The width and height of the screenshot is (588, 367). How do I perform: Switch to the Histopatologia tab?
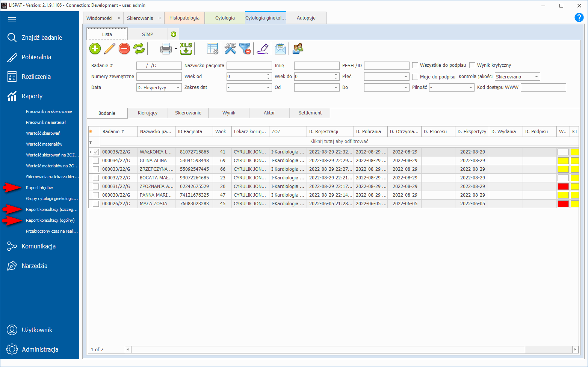coord(184,18)
